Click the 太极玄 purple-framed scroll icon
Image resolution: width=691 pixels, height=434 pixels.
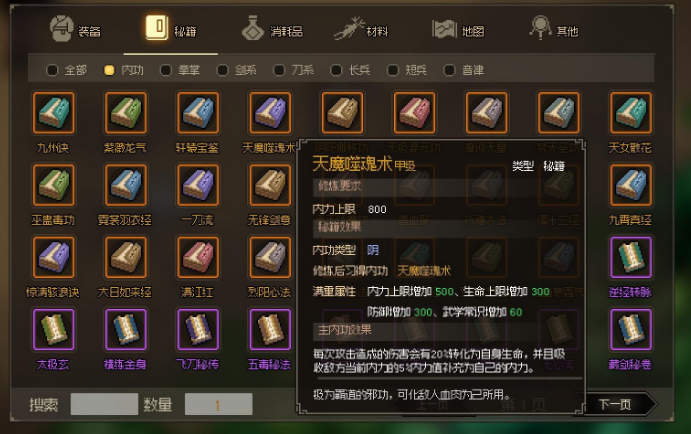click(53, 330)
